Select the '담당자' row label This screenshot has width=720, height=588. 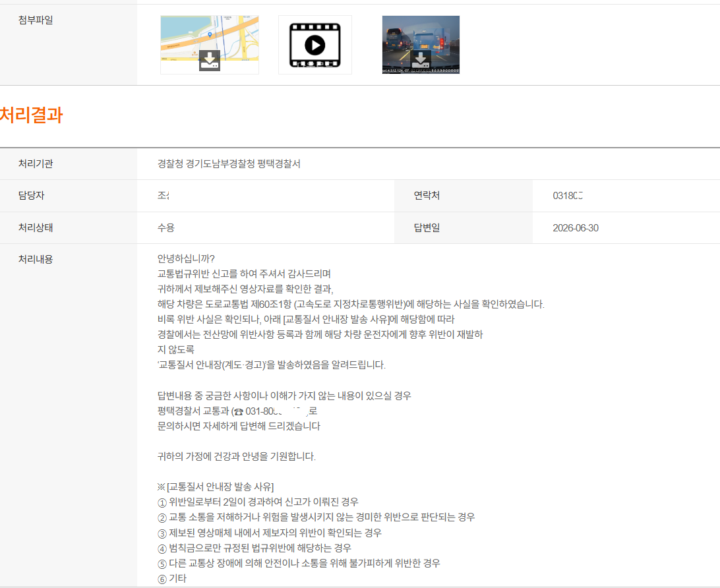pos(31,196)
